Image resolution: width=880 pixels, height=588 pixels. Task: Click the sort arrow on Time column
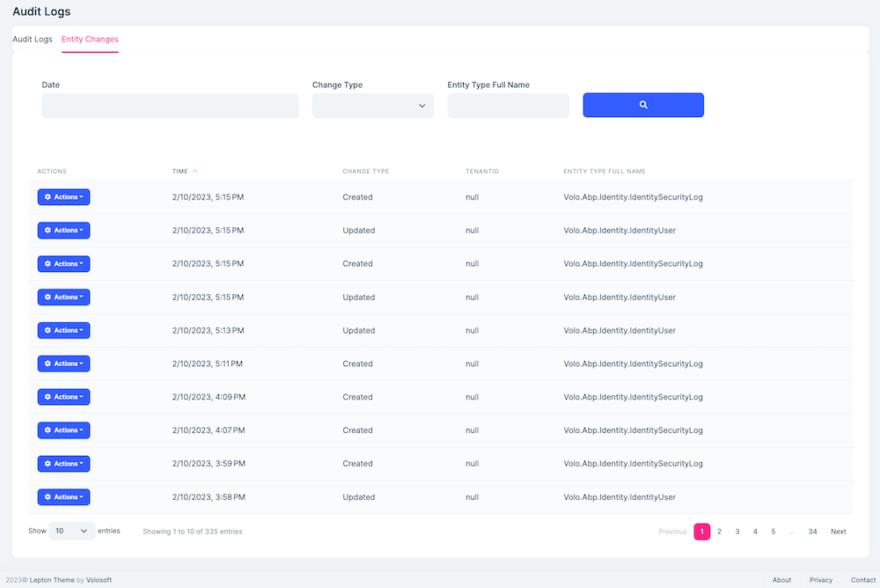195,171
